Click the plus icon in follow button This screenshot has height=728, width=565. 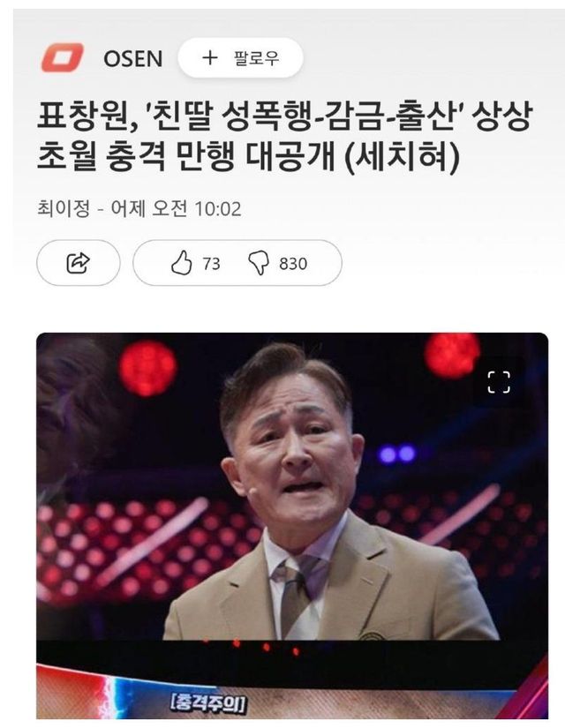click(210, 58)
